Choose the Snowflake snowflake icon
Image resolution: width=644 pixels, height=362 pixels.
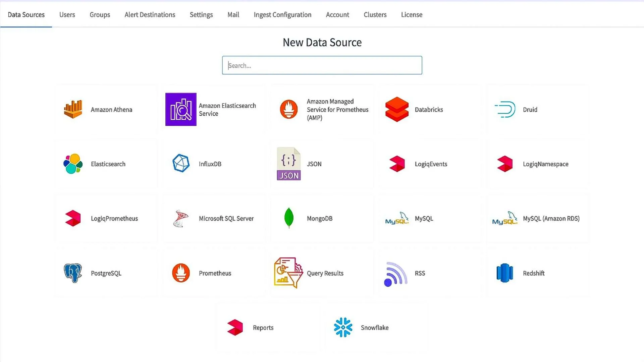point(343,327)
